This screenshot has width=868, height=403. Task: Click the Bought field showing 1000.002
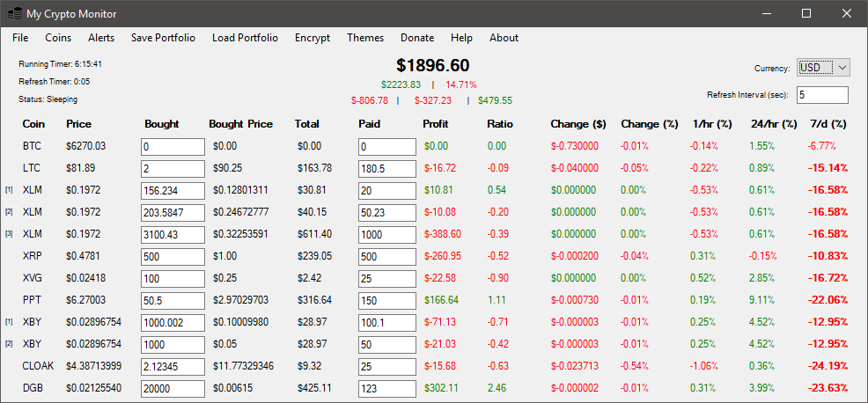(173, 323)
